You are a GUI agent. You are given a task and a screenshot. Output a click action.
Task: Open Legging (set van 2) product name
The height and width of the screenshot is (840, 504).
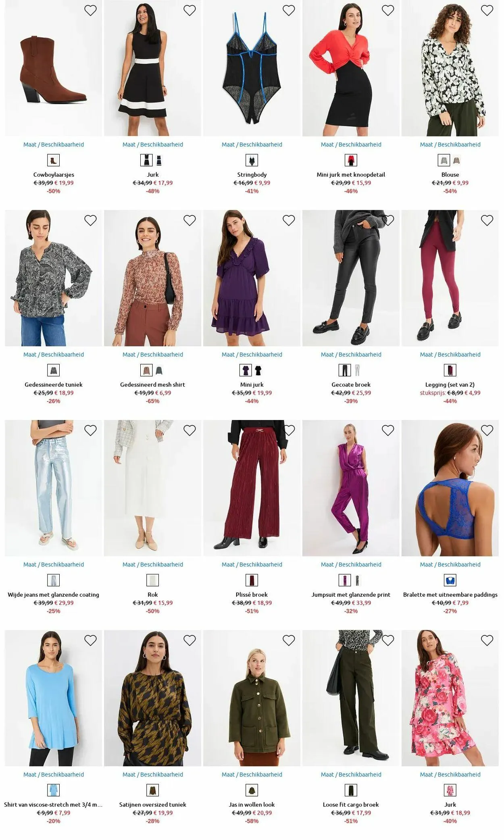pyautogui.click(x=450, y=384)
